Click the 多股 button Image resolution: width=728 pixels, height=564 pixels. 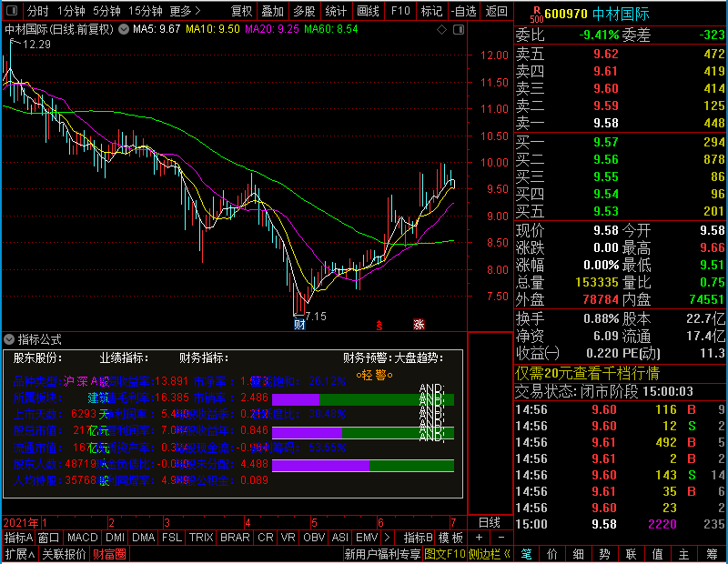coord(305,11)
